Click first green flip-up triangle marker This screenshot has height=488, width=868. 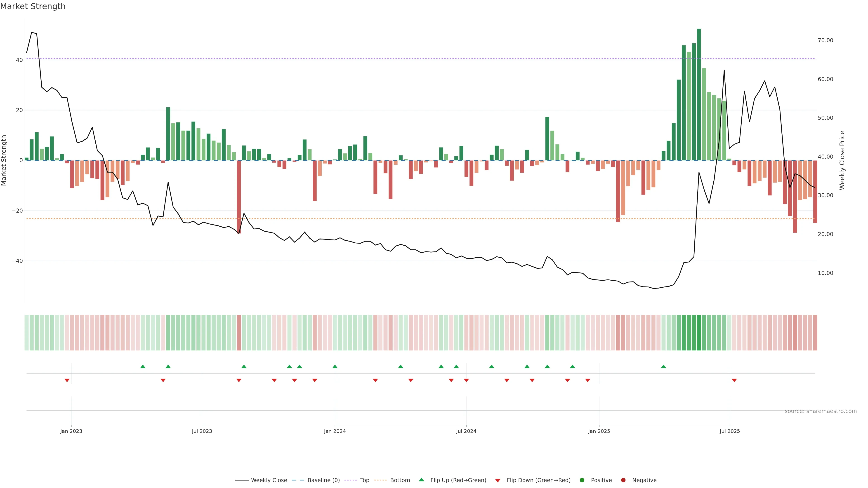[143, 366]
